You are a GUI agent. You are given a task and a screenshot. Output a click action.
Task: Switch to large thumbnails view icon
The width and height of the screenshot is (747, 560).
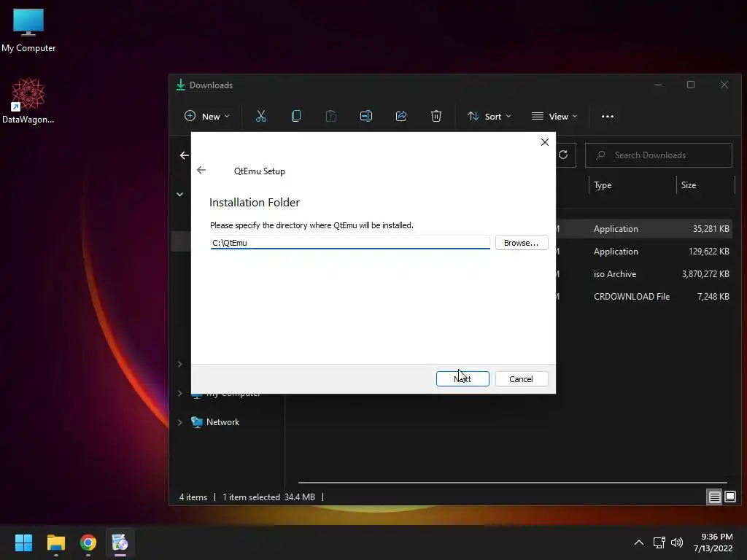pyautogui.click(x=729, y=497)
